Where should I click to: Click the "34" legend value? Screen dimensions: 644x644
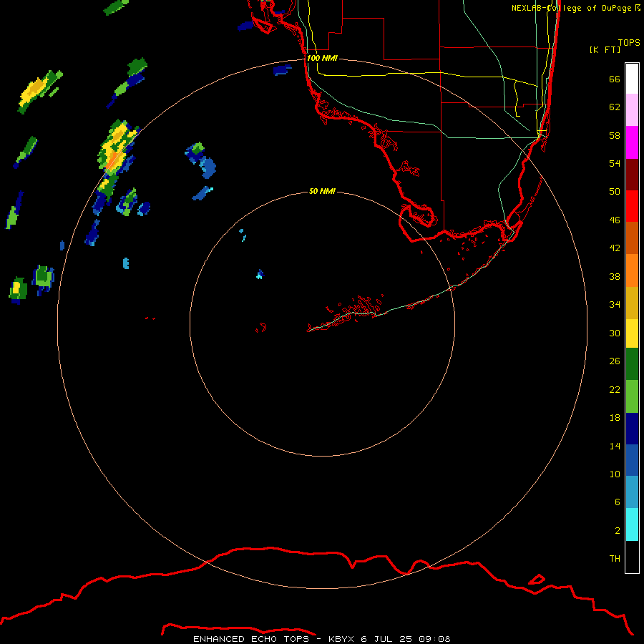(615, 305)
